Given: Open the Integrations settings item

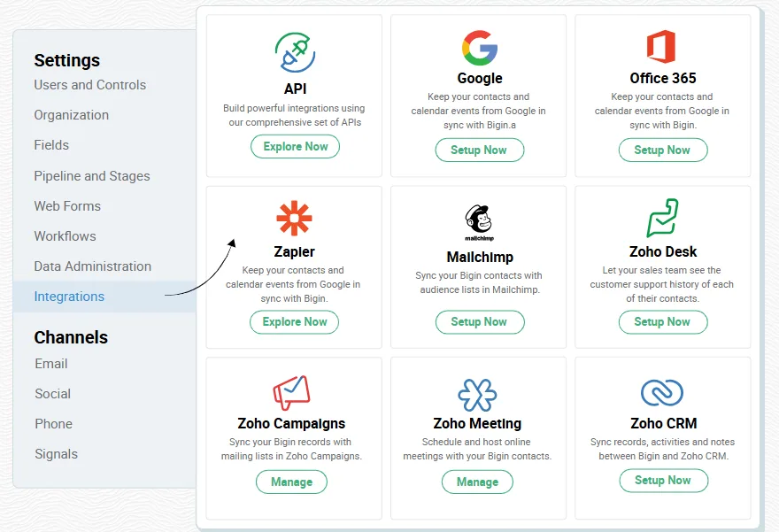Looking at the screenshot, I should click(69, 297).
